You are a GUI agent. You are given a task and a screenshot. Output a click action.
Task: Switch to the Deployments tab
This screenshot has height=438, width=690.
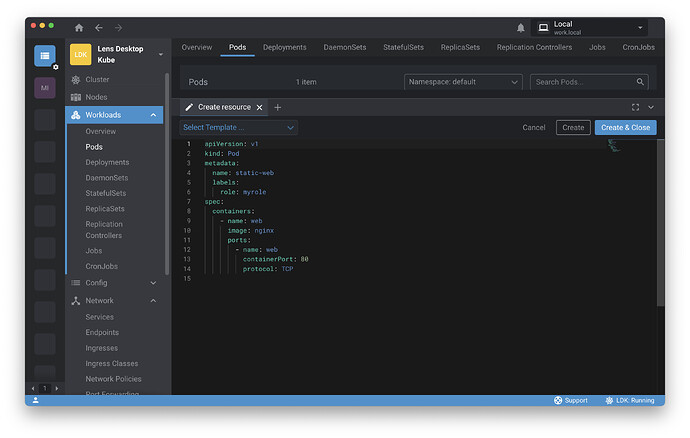click(285, 47)
